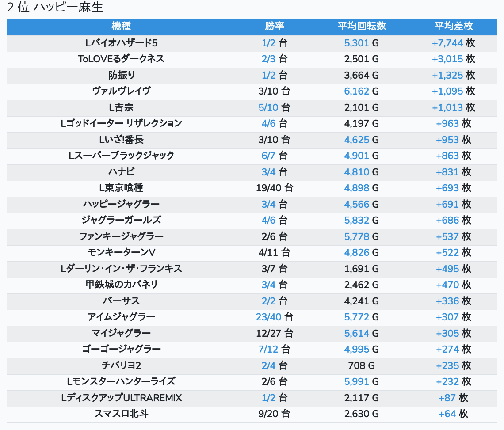Click the "ハッピージャグラー" machine cell
The image size is (504, 430).
pyautogui.click(x=121, y=204)
